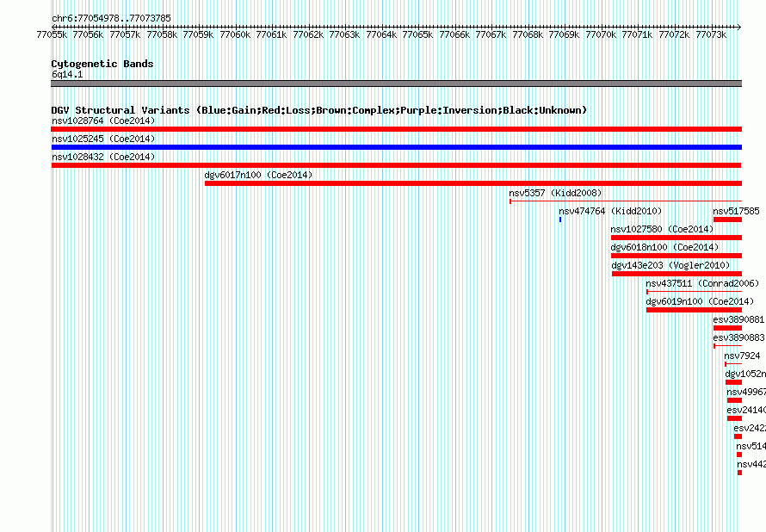Click the 77066k ruler label

(x=454, y=35)
